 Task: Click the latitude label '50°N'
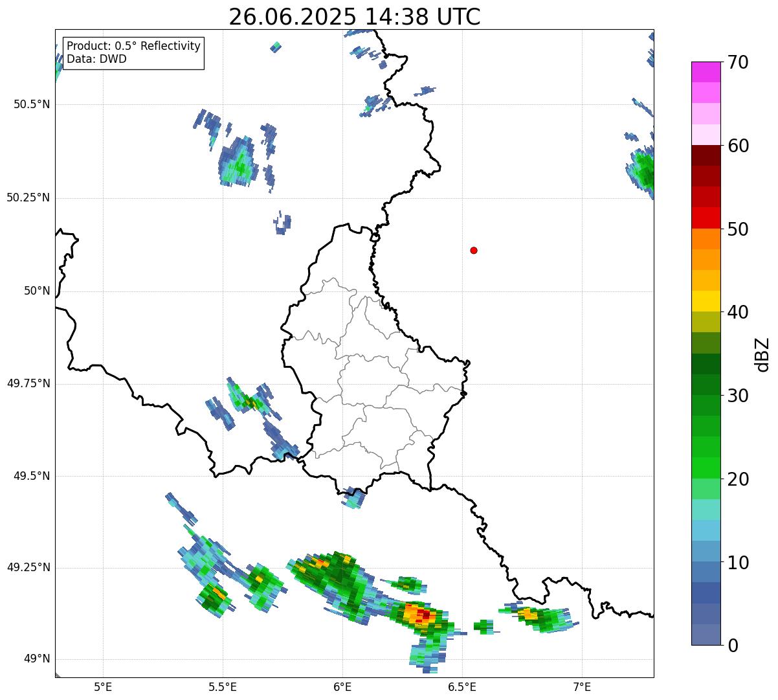click(37, 291)
